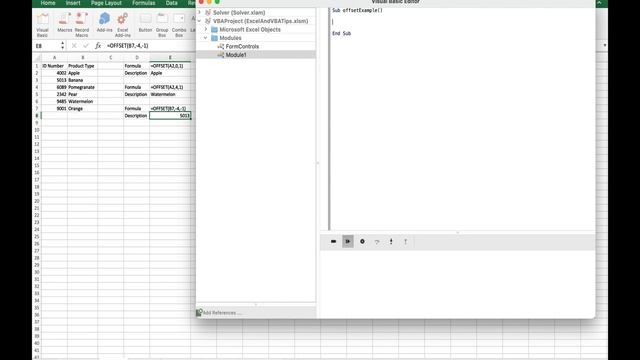Select the Modules folder label
The image size is (640, 360).
[230, 38]
